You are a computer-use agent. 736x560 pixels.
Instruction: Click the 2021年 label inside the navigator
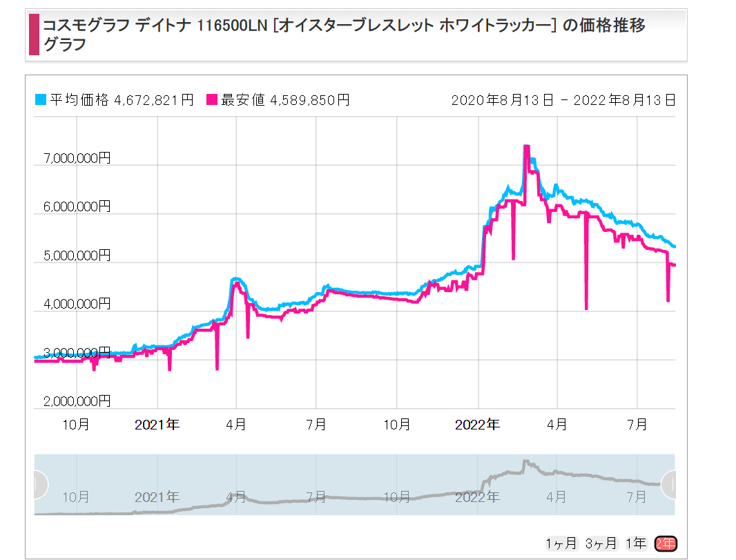pyautogui.click(x=157, y=496)
